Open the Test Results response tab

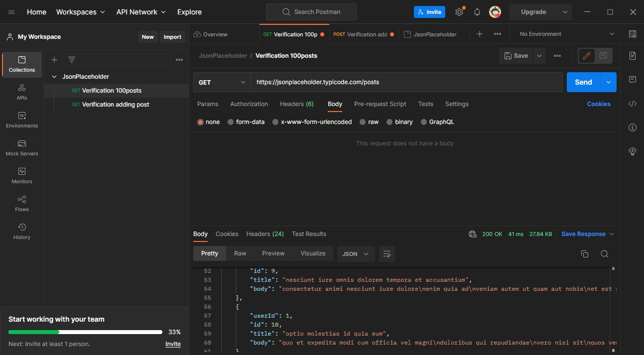(x=309, y=234)
